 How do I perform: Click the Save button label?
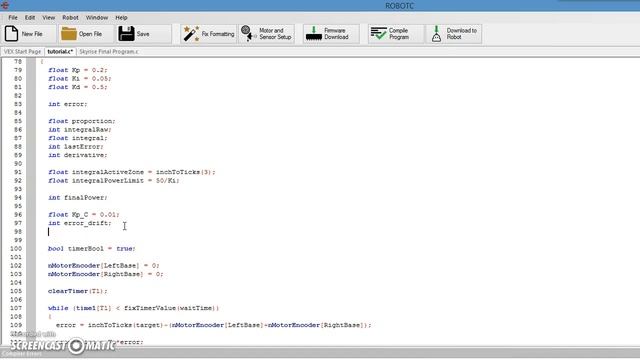143,34
